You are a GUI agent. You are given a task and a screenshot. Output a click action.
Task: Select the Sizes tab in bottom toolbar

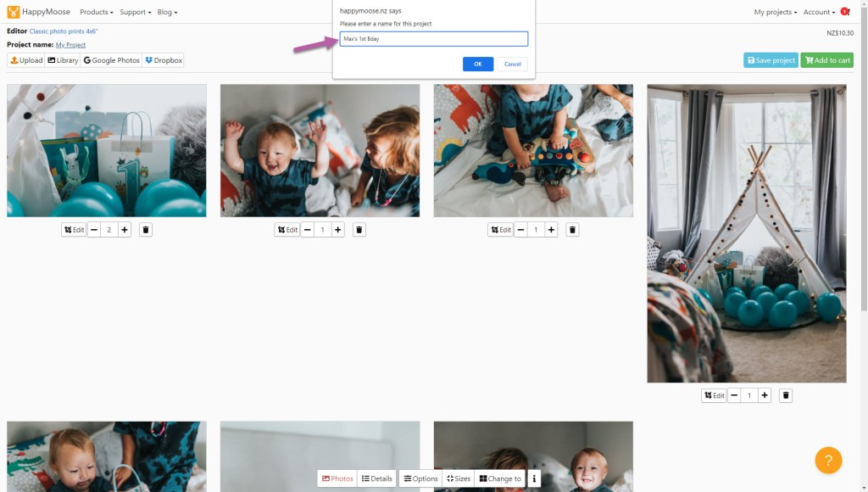click(459, 478)
